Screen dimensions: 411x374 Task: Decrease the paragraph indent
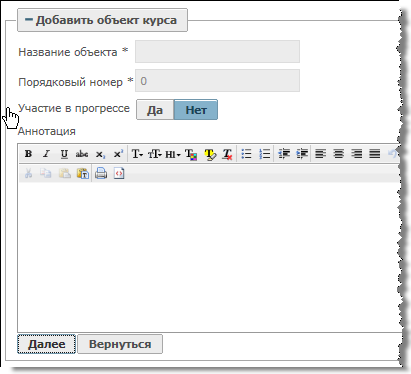(x=284, y=154)
